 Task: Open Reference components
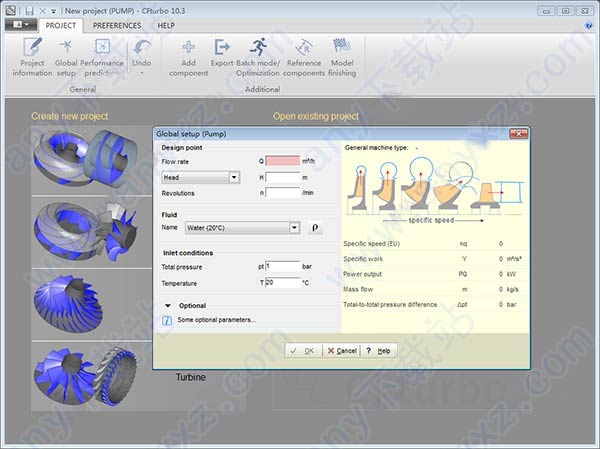pos(304,57)
